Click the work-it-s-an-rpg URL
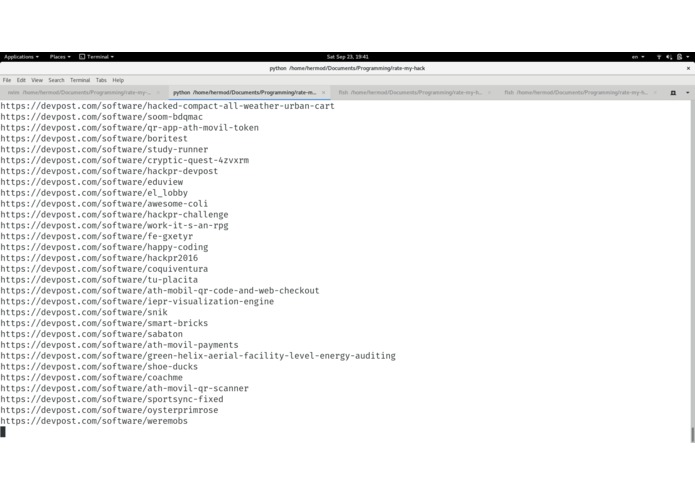 click(114, 226)
